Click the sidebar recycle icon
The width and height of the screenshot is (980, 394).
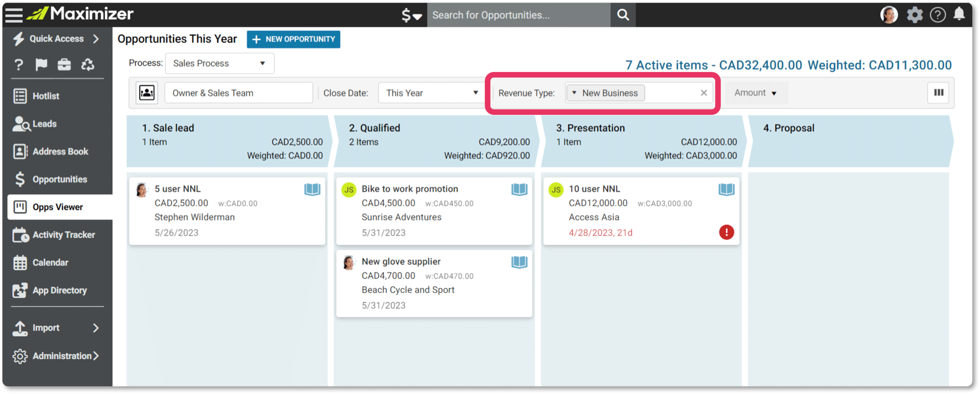[x=87, y=65]
